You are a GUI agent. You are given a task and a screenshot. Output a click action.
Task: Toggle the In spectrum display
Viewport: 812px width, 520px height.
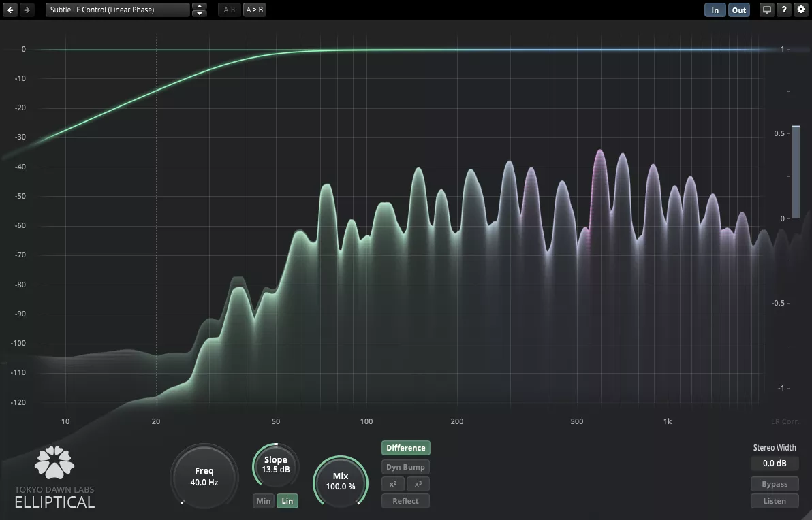point(715,10)
